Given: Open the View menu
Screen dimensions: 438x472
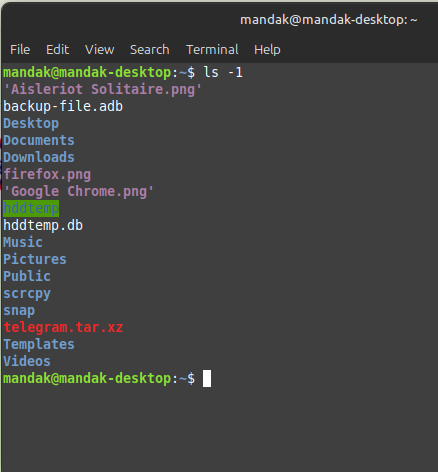Looking at the screenshot, I should click(99, 50).
